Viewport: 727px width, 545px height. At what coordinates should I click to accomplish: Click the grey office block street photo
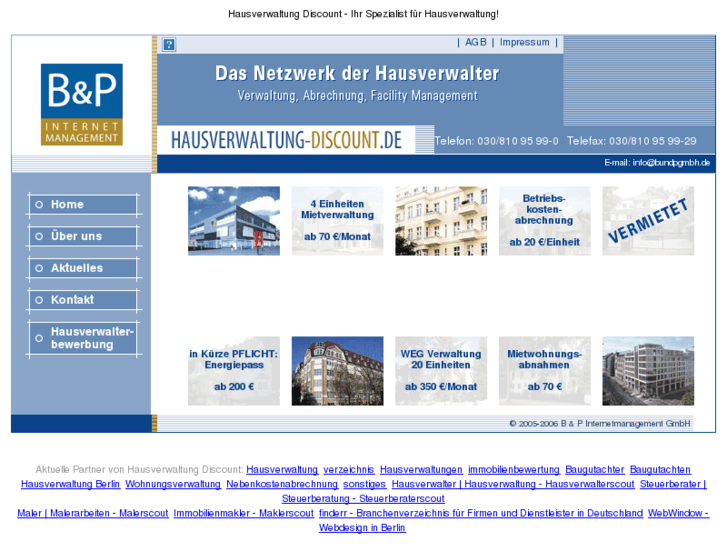point(648,371)
